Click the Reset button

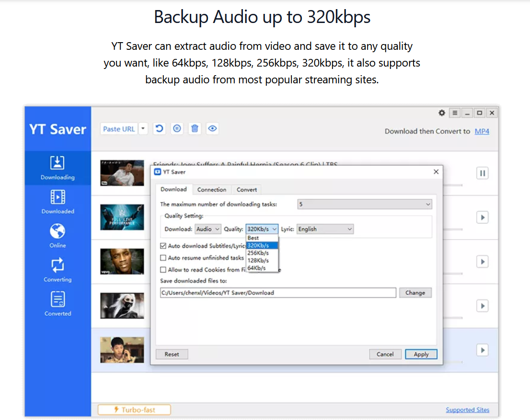[172, 354]
